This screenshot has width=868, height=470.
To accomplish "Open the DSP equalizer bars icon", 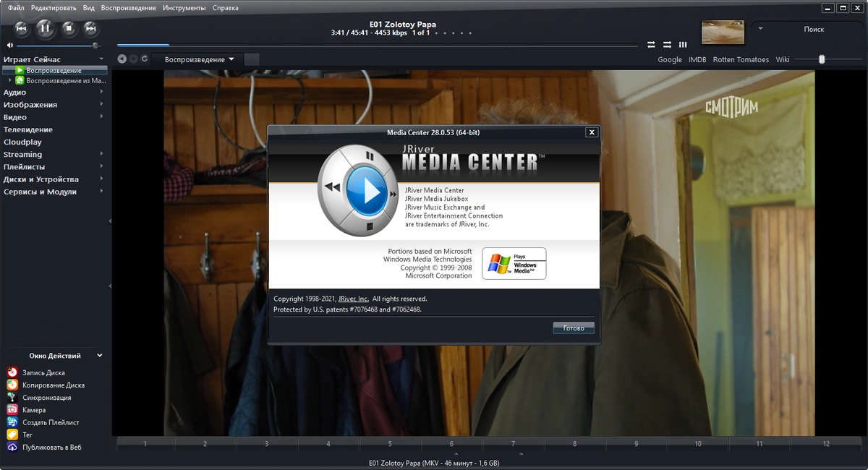I will 683,44.
